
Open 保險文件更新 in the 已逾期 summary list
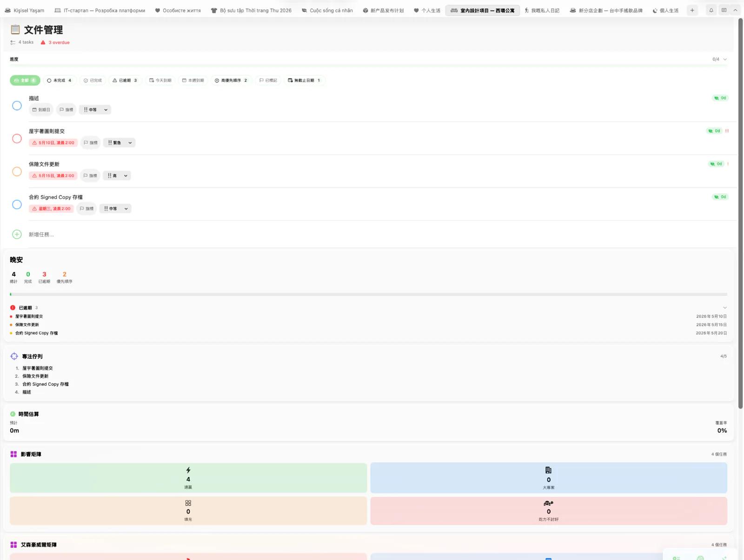coord(27,325)
